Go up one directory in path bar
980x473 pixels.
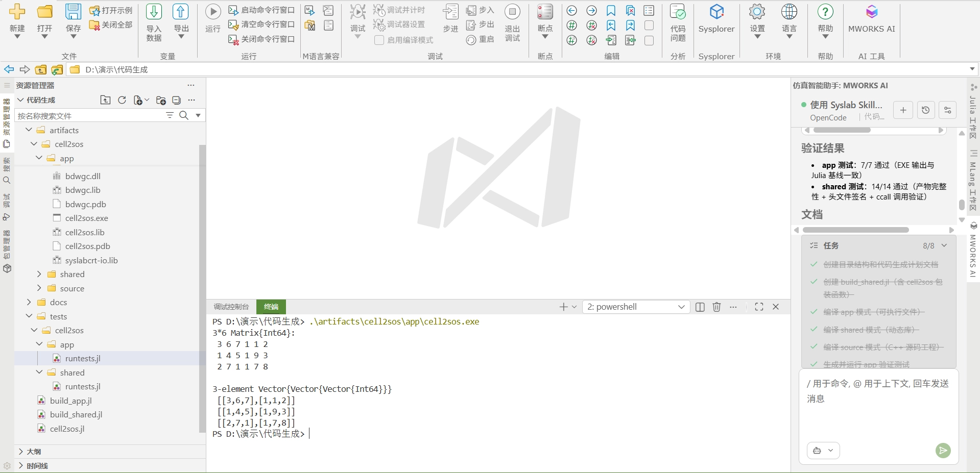[x=41, y=69]
